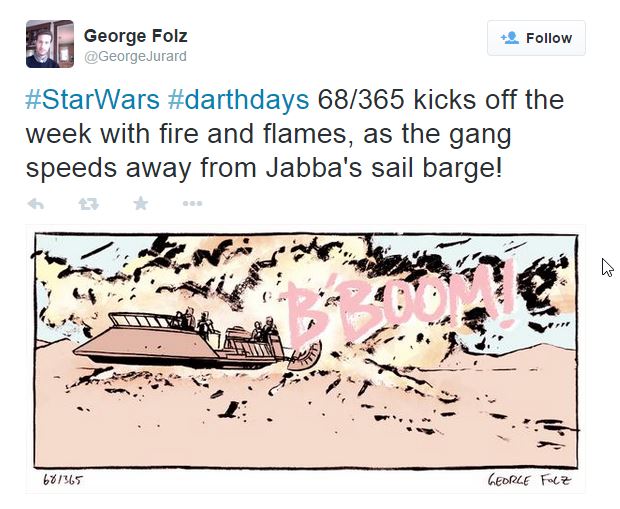Image resolution: width=620 pixels, height=509 pixels.
Task: Click the reply arrow icon
Action: point(36,204)
